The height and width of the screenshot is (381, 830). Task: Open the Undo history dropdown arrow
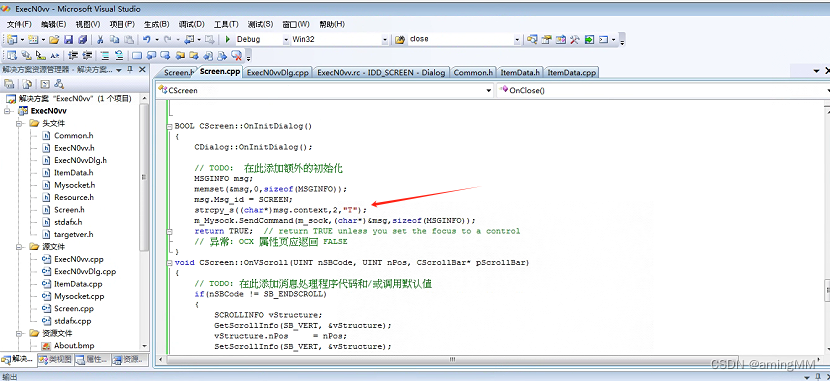[157, 39]
